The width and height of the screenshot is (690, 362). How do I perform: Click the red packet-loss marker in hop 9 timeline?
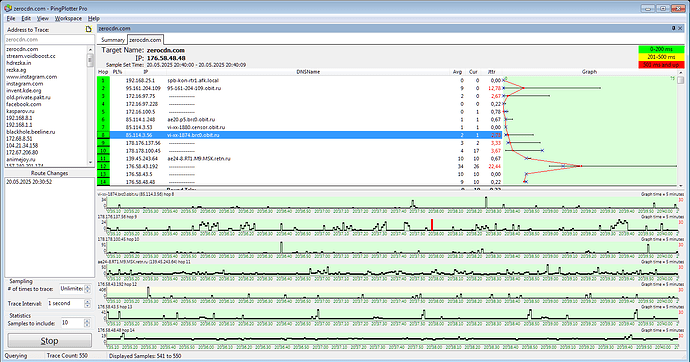point(432,225)
